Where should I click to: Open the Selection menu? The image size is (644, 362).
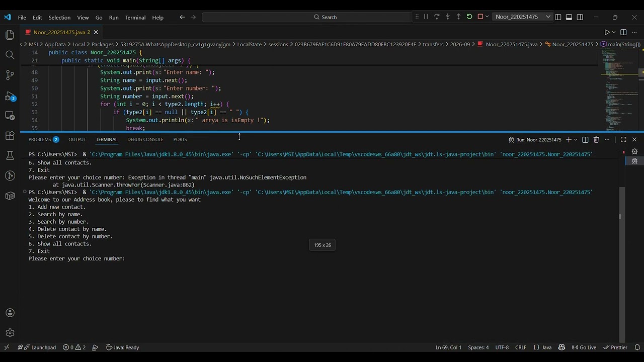coord(59,17)
